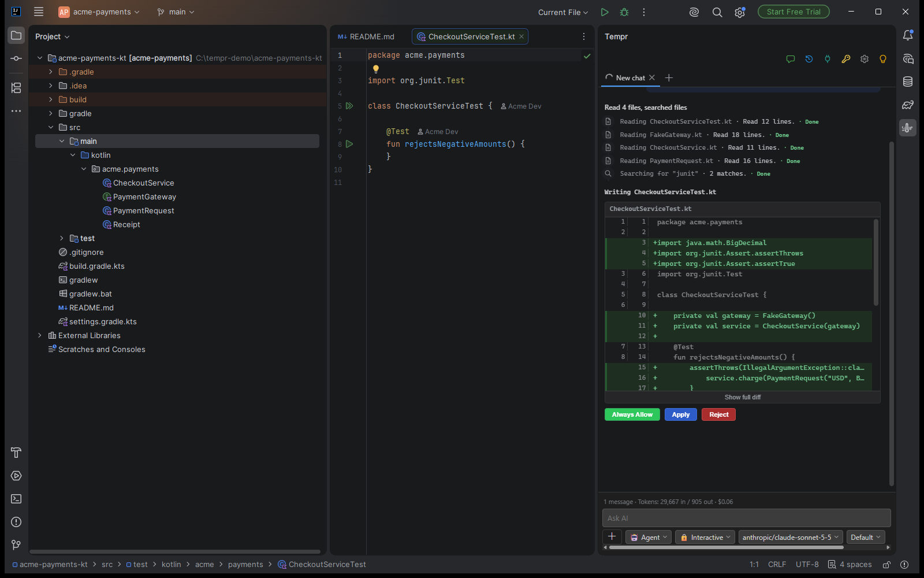Open IDE settings gear in title bar
Screen dimensions: 924x578
pyautogui.click(x=740, y=12)
